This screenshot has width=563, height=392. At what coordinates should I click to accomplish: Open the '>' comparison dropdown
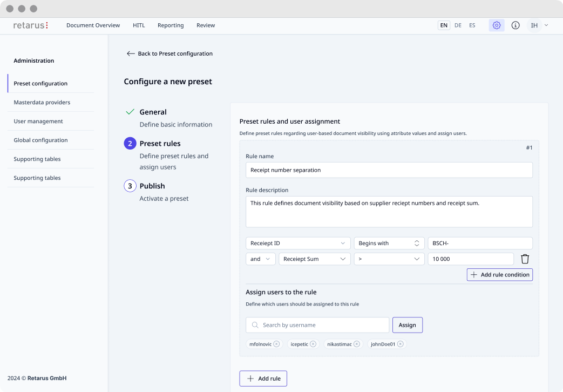pos(389,259)
